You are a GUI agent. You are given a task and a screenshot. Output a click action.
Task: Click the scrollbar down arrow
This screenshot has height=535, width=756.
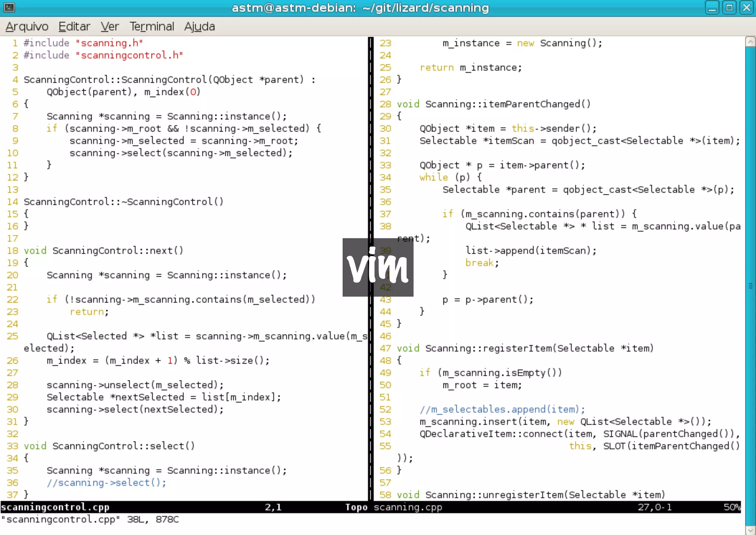pos(750,530)
